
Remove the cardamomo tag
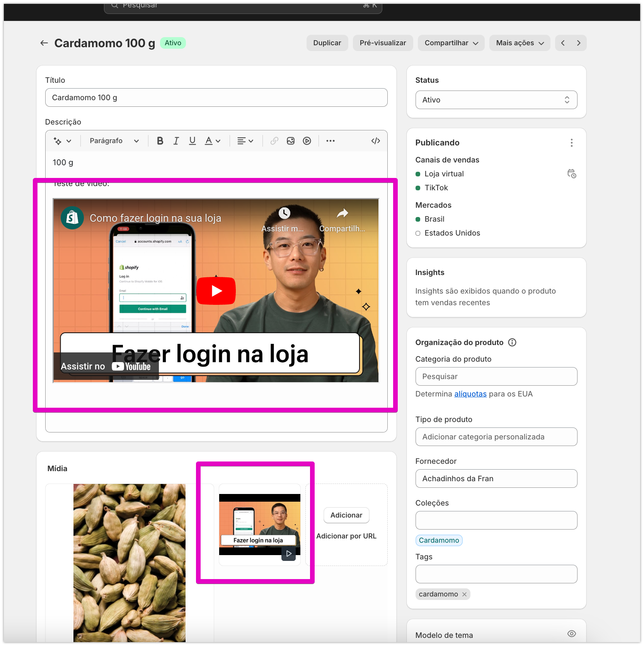[464, 594]
